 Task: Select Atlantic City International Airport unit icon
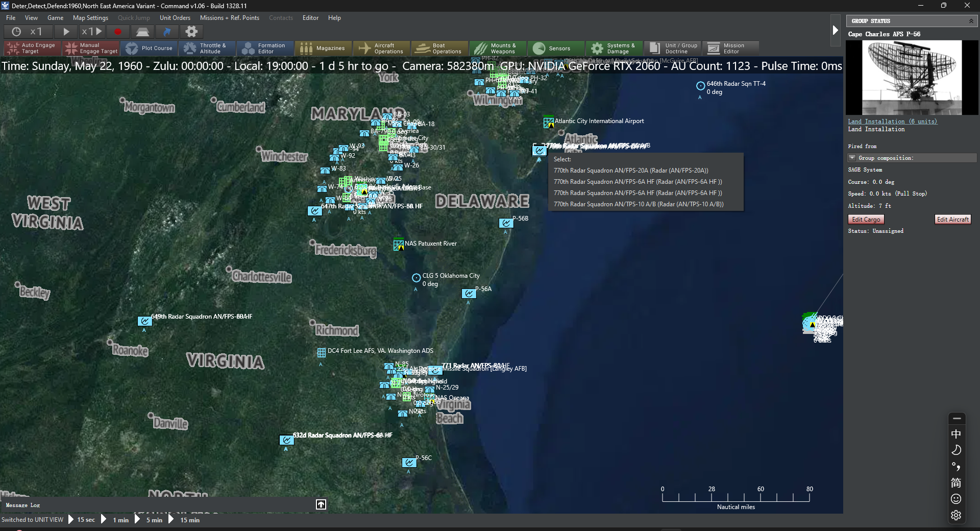549,123
